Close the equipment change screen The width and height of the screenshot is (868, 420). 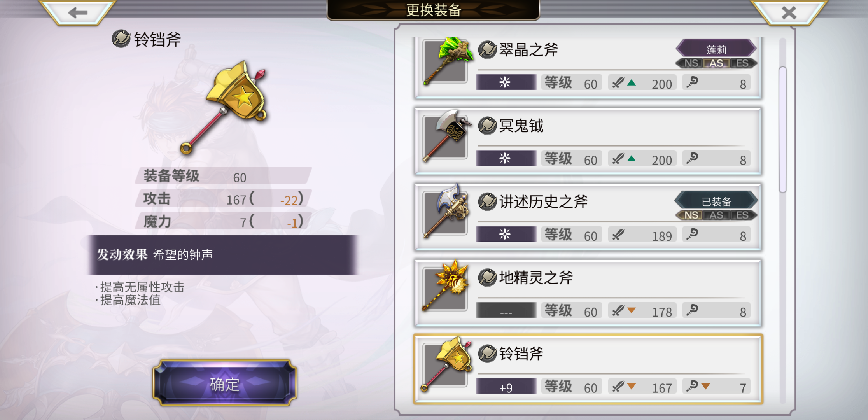789,12
